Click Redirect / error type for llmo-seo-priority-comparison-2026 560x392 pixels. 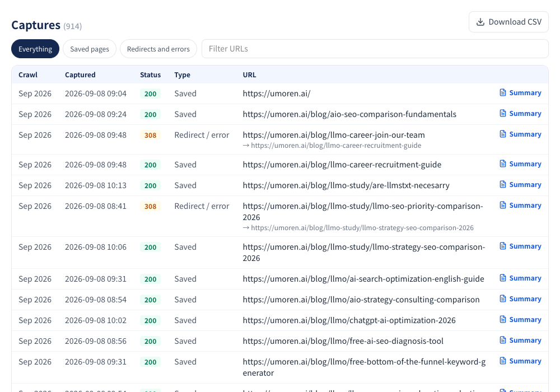tap(202, 206)
